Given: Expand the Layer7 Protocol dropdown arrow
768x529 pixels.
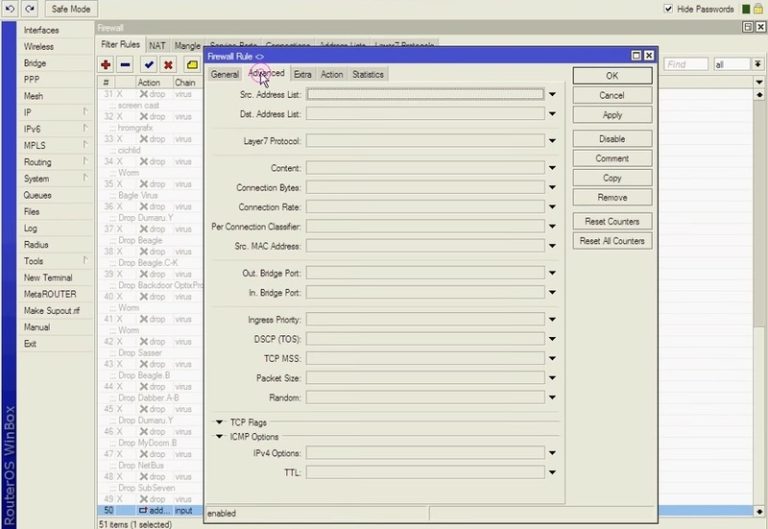Looking at the screenshot, I should coord(552,141).
